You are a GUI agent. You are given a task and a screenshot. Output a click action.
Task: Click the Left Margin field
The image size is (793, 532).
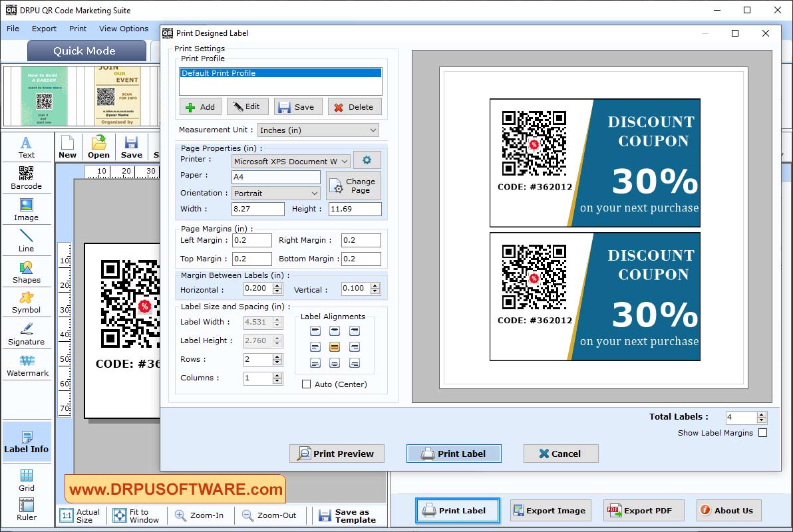(x=252, y=240)
